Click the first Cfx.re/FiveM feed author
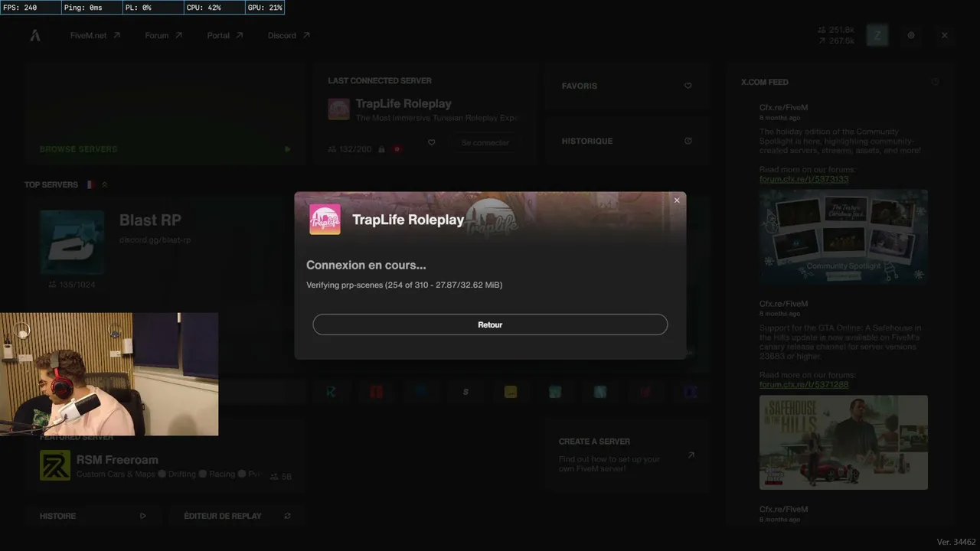Screen dimensions: 980x551 783,108
